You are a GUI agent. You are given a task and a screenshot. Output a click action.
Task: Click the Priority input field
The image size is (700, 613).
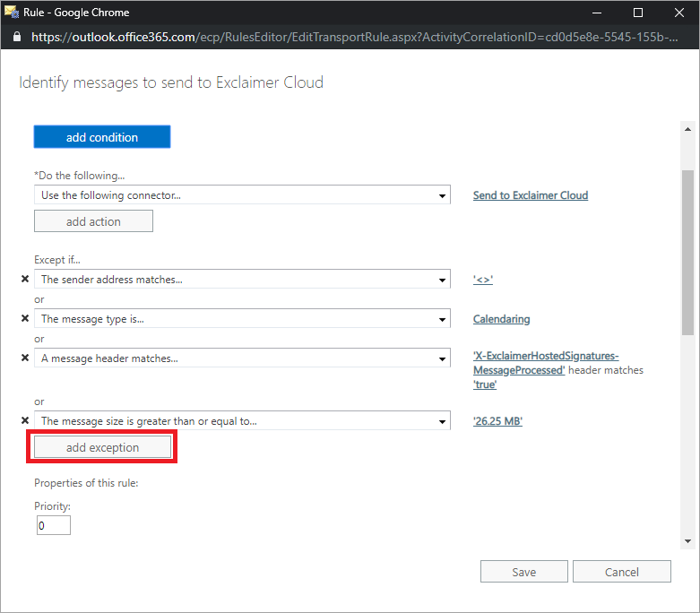[53, 526]
